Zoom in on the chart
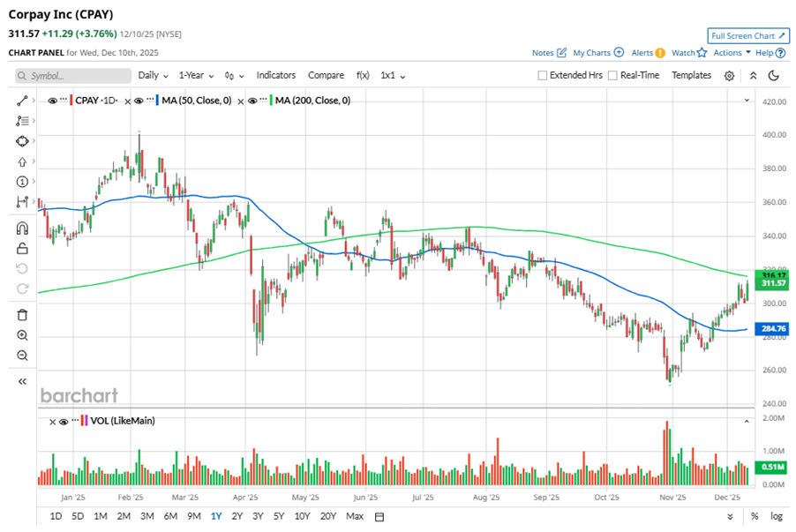This screenshot has width=796, height=532. click(22, 335)
